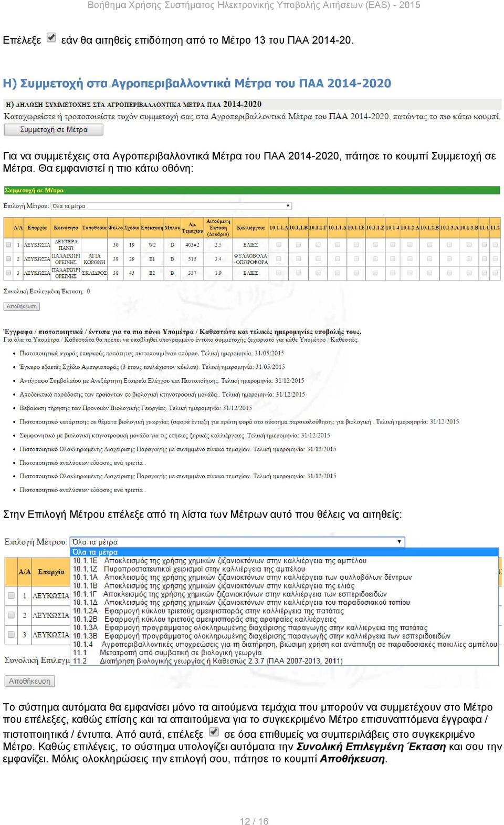
Task: Tick row 2 ΛΕΥΚΩΣΙΑ checkbox beside the open dropdown list
Action: (10, 615)
